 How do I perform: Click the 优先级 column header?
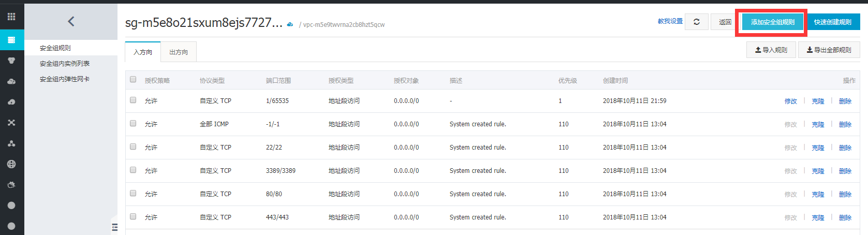click(x=568, y=80)
